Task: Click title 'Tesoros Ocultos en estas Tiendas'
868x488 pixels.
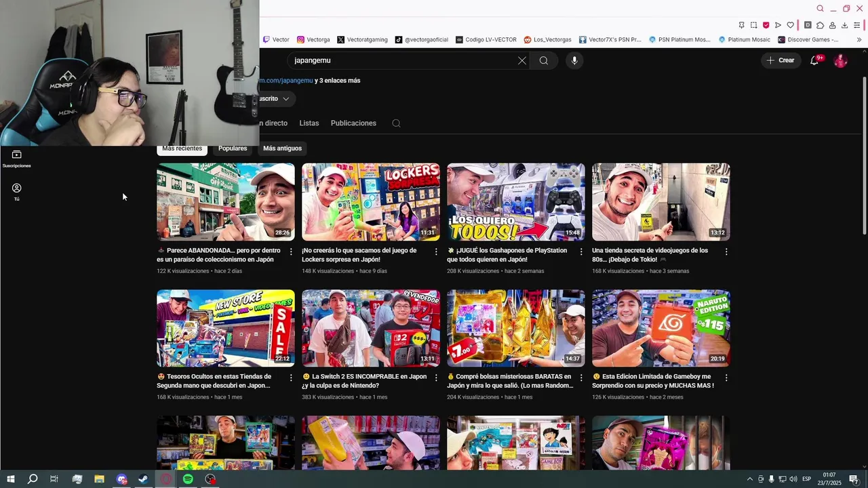Action: pyautogui.click(x=214, y=381)
